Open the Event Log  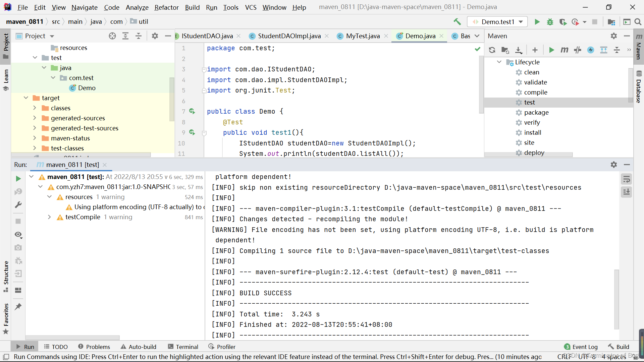581,347
